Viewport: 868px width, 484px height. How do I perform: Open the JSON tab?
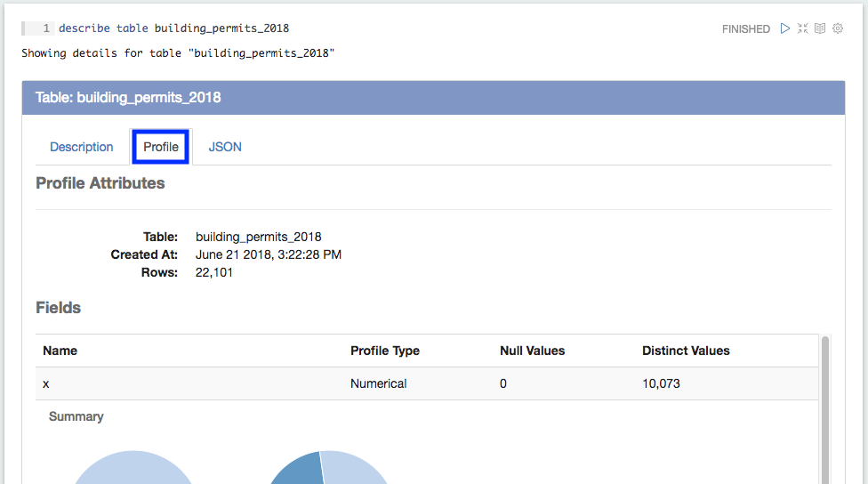[x=225, y=147]
